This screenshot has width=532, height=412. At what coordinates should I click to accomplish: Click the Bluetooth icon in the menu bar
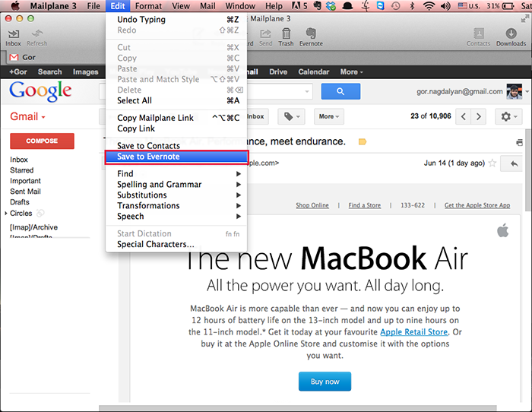pos(412,6)
